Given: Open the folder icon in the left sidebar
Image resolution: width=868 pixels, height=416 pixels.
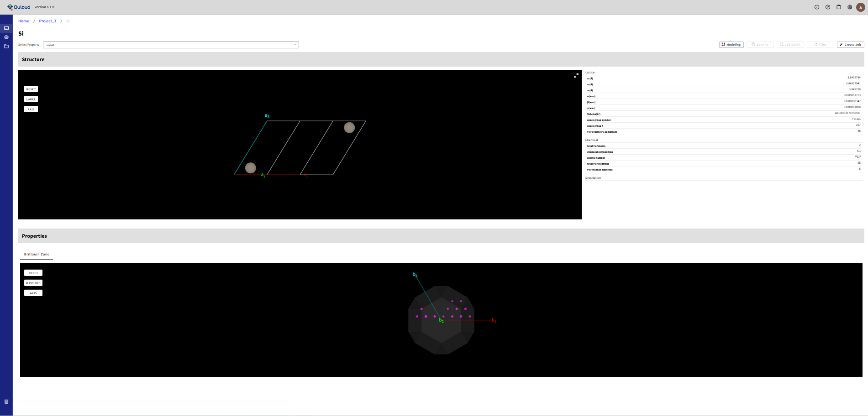Looking at the screenshot, I should point(6,46).
